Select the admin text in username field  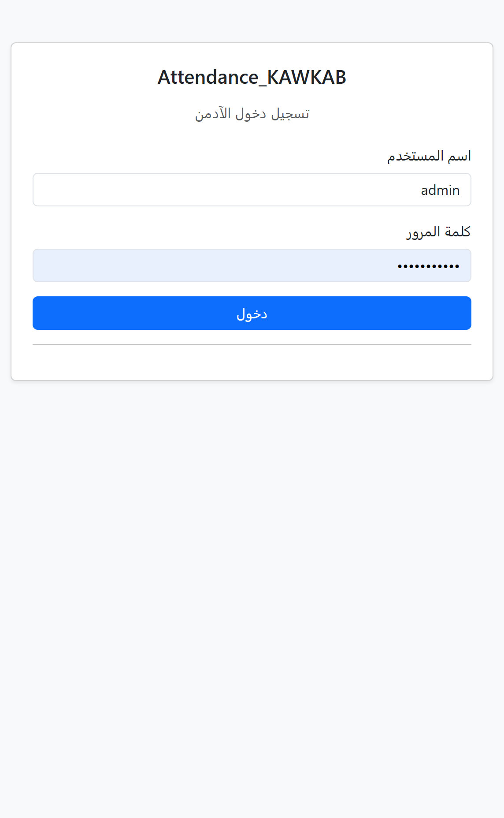coord(440,190)
